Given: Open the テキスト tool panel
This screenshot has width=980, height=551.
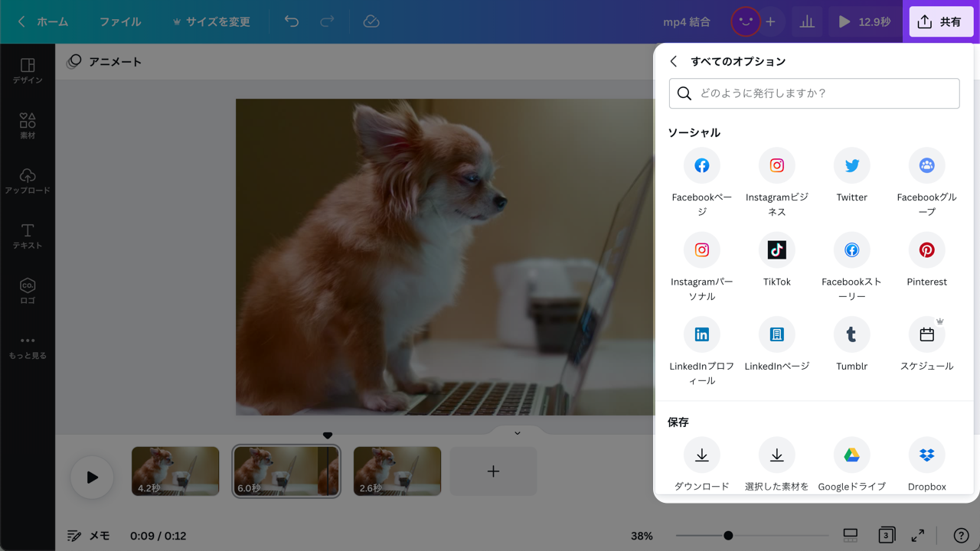Looking at the screenshot, I should coord(28,236).
